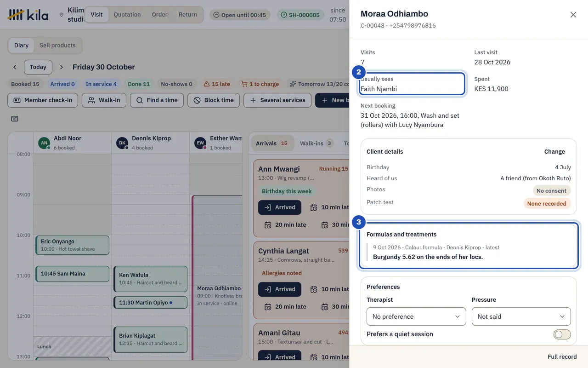This screenshot has height=368, width=588.
Task: Open the Full record link
Action: (562, 357)
